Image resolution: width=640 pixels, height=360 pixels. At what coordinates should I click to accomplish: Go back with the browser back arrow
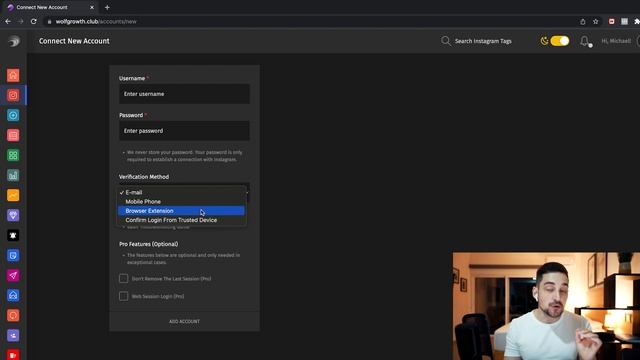8,21
